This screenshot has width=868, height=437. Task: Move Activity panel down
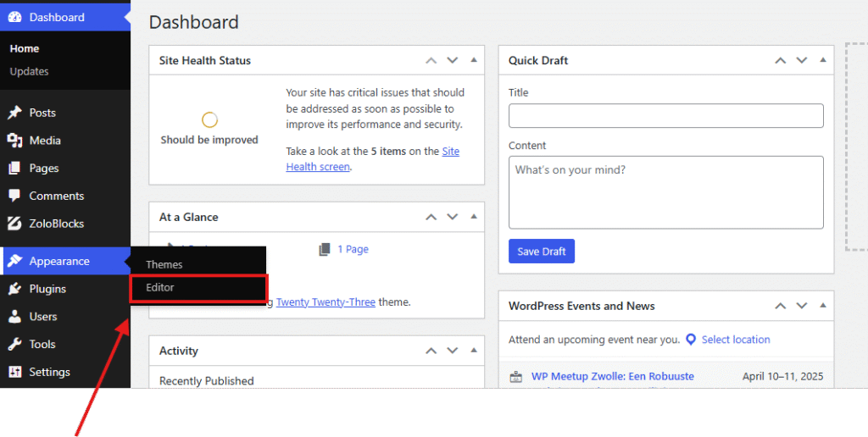[x=453, y=351]
